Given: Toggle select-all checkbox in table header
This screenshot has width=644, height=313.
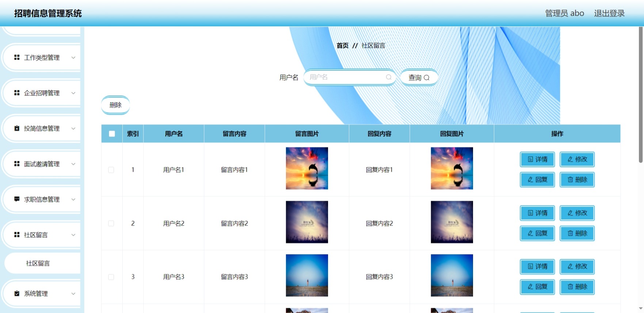Looking at the screenshot, I should pyautogui.click(x=112, y=134).
